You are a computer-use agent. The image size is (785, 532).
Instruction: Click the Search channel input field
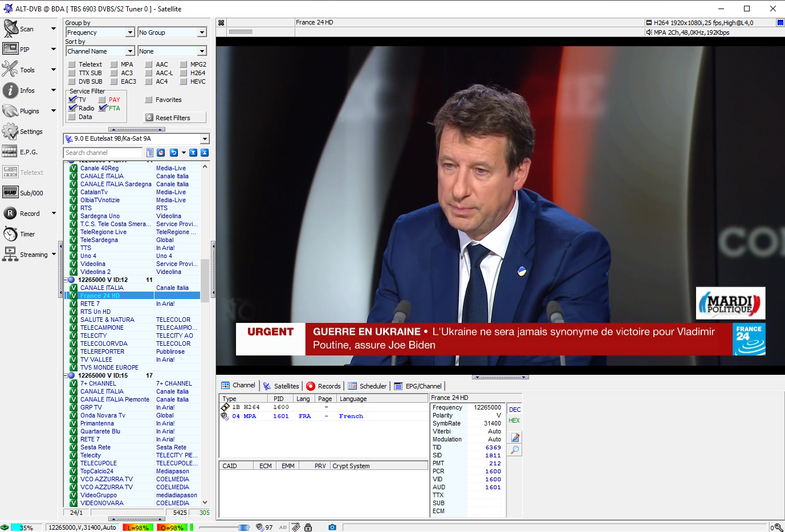click(103, 153)
